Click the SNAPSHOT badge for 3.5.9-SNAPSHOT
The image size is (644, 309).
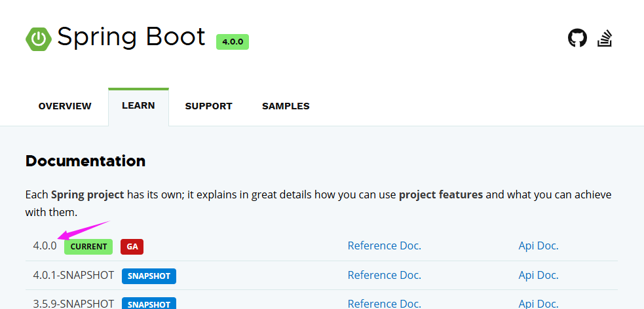pyautogui.click(x=149, y=303)
